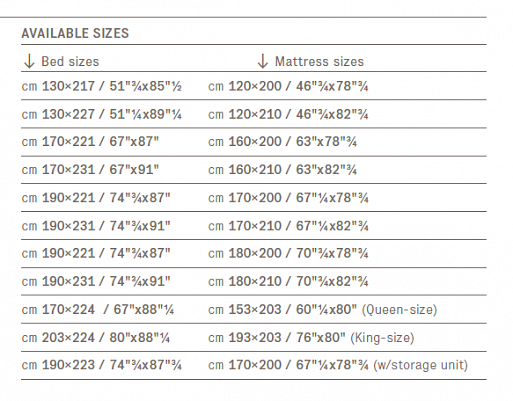Select the King-size mattress 193×203 entry

(311, 338)
